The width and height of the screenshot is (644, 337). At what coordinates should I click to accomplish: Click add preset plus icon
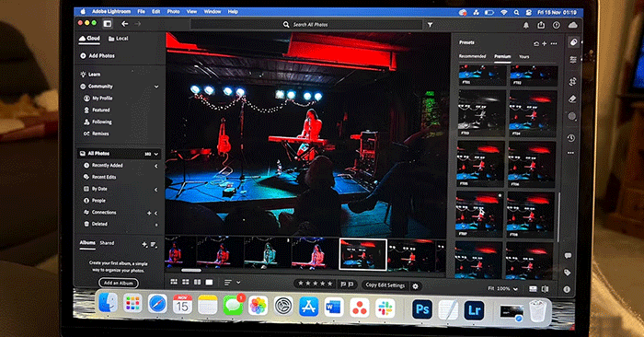tap(545, 43)
